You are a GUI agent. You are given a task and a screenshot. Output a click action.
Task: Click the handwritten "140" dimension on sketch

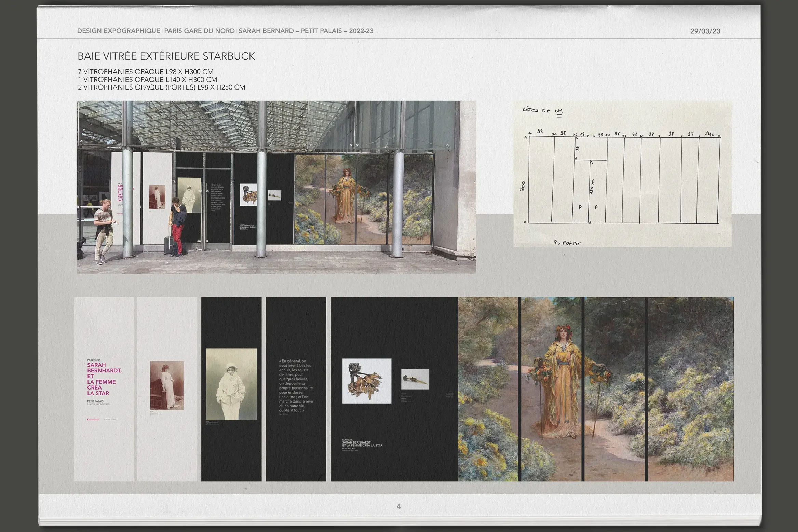[x=709, y=134]
